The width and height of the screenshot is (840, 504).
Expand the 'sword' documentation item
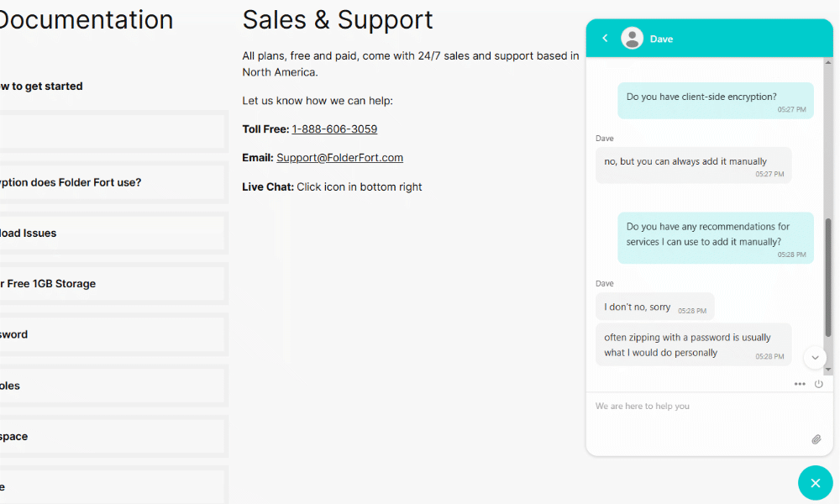click(x=113, y=334)
